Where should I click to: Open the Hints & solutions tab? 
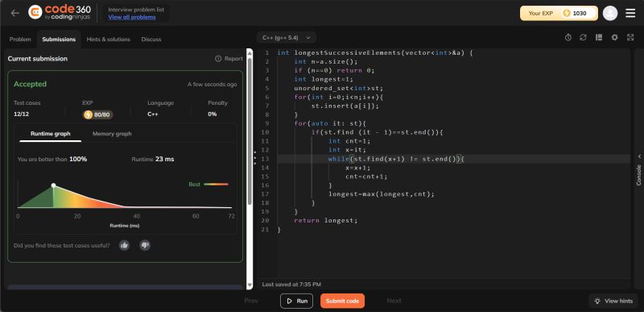tap(109, 40)
